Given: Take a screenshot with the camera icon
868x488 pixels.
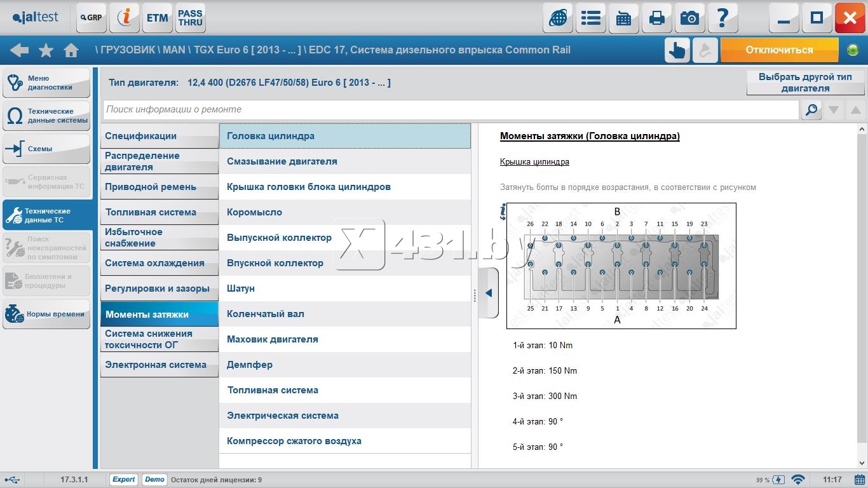Looking at the screenshot, I should point(689,18).
